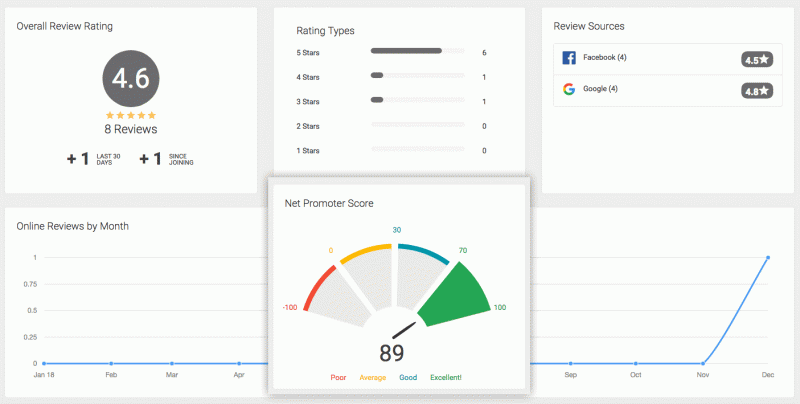Click the 4.5 star rating badge

click(x=757, y=60)
